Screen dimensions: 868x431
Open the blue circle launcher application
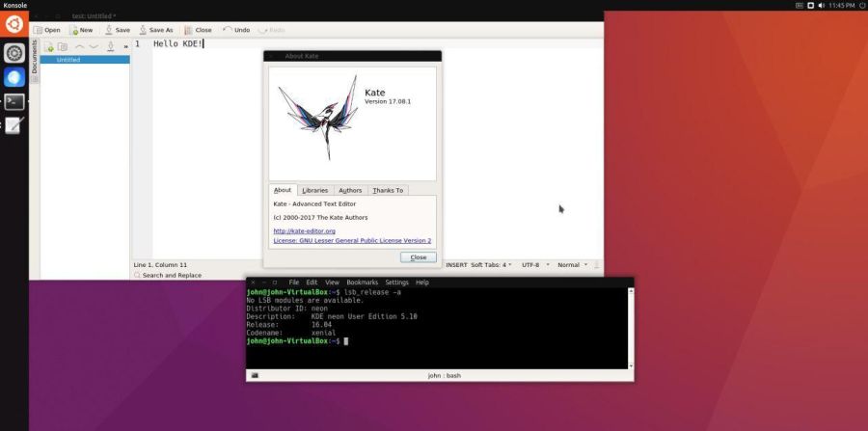coord(14,77)
